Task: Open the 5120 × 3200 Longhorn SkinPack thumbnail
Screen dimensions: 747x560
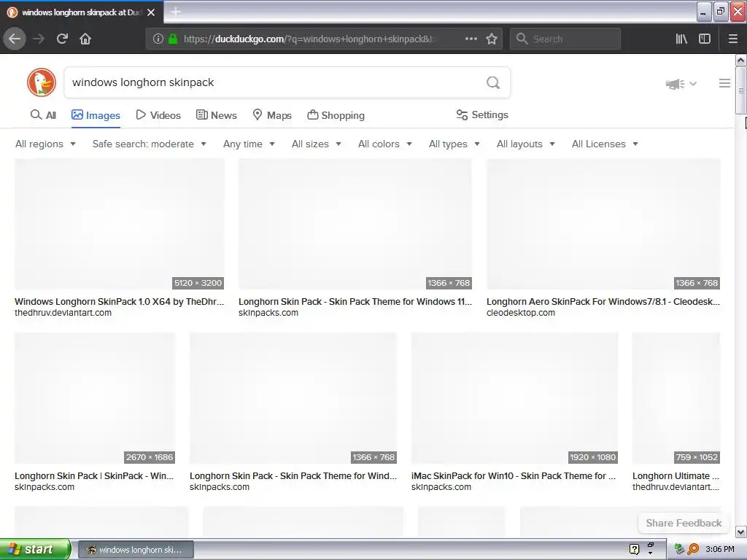Action: pyautogui.click(x=120, y=224)
